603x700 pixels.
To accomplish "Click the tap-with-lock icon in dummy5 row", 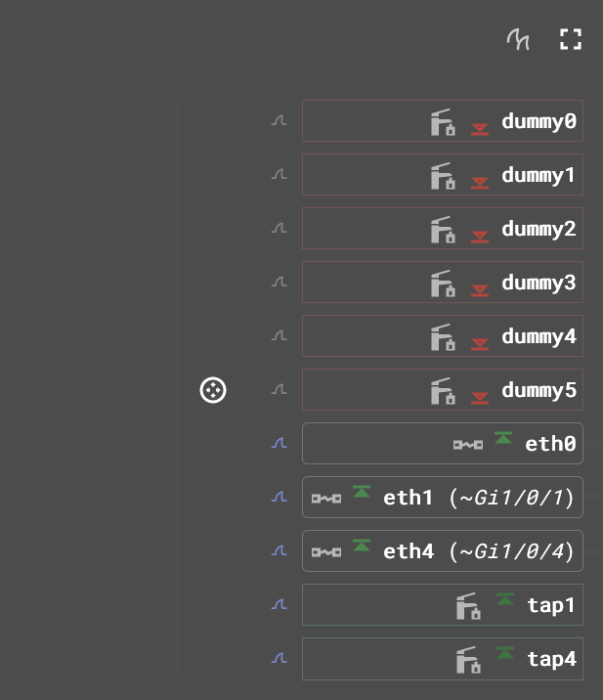I will click(x=443, y=391).
